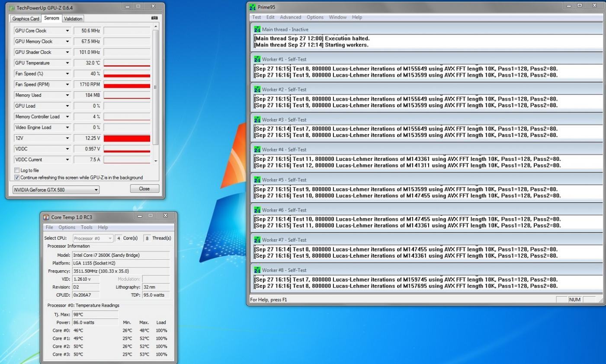Open the GPU Load sensor dropdown

(x=67, y=106)
